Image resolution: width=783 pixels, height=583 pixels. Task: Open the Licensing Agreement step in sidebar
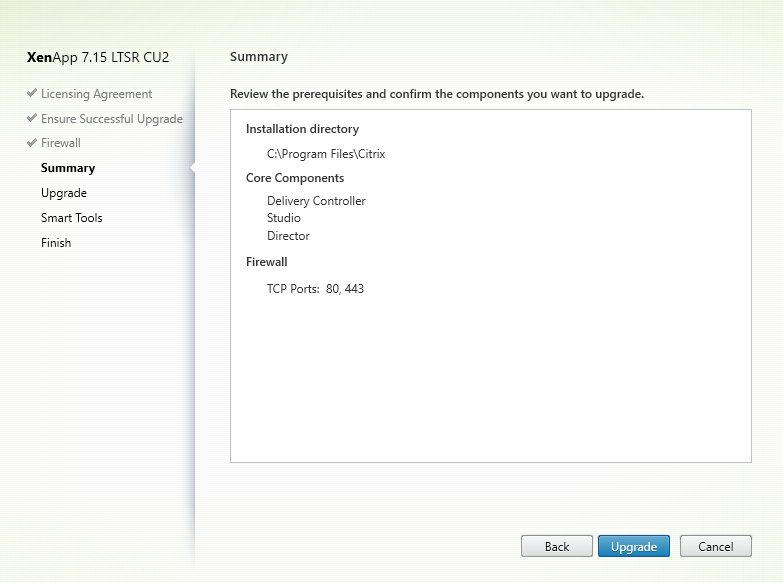(x=96, y=94)
